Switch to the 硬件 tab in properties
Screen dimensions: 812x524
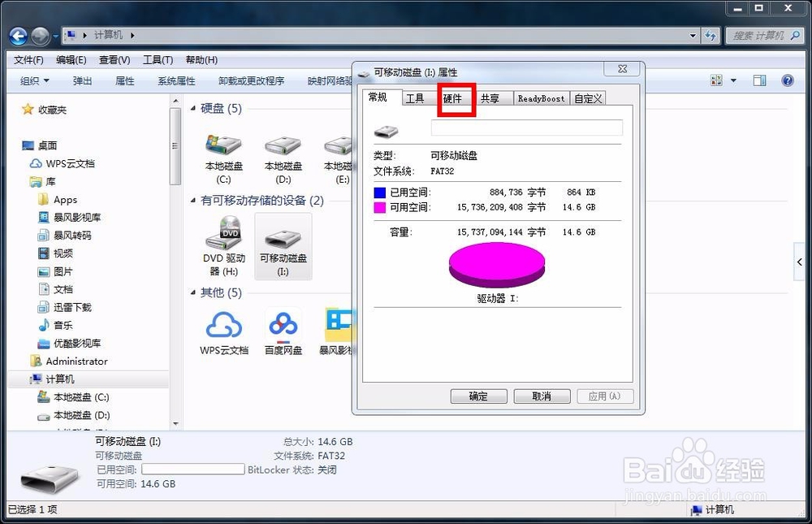[x=452, y=98]
